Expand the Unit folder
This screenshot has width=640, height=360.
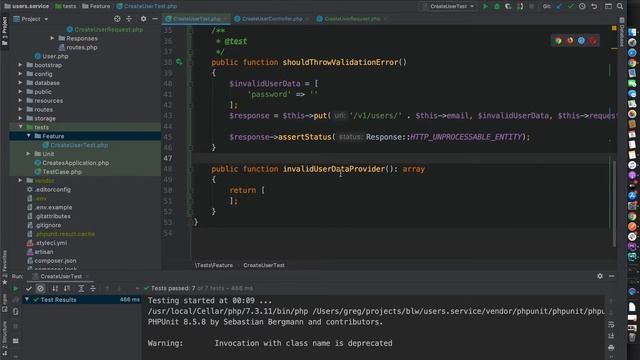(x=29, y=154)
